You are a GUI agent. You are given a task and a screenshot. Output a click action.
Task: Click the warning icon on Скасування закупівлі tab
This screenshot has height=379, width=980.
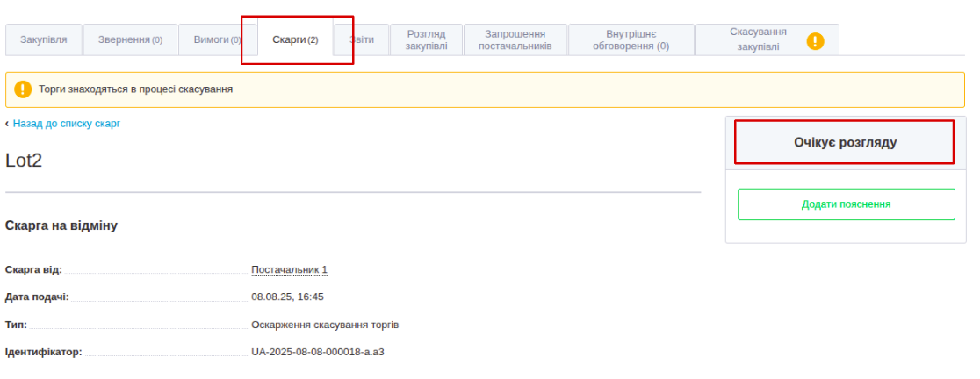815,40
